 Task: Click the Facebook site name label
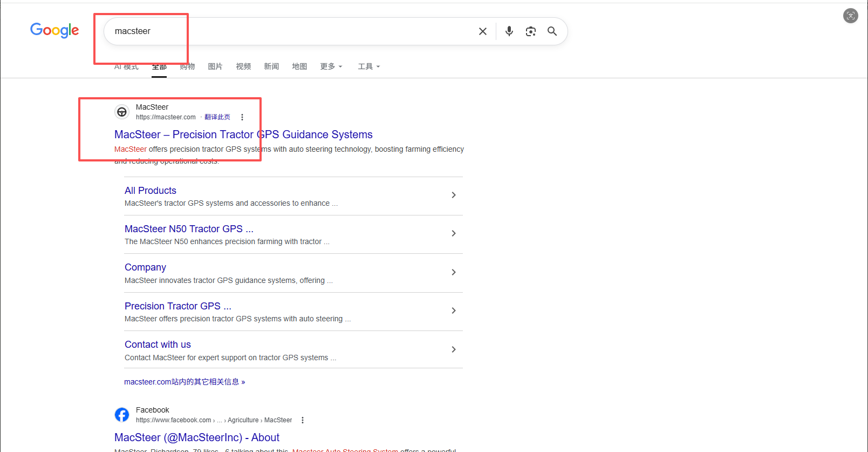coord(153,410)
